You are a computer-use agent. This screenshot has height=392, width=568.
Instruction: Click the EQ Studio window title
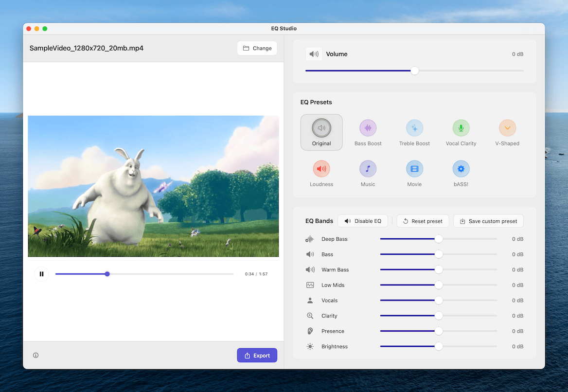pyautogui.click(x=284, y=29)
